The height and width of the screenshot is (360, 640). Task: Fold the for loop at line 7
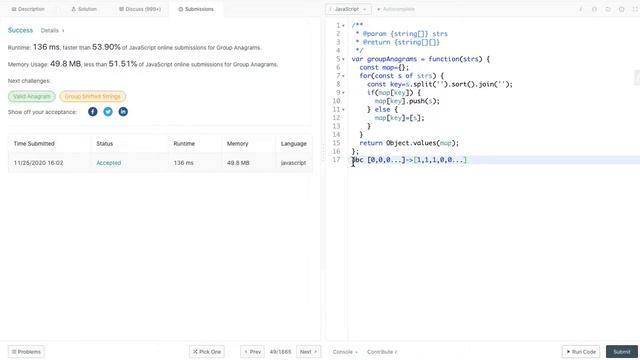[x=343, y=76]
